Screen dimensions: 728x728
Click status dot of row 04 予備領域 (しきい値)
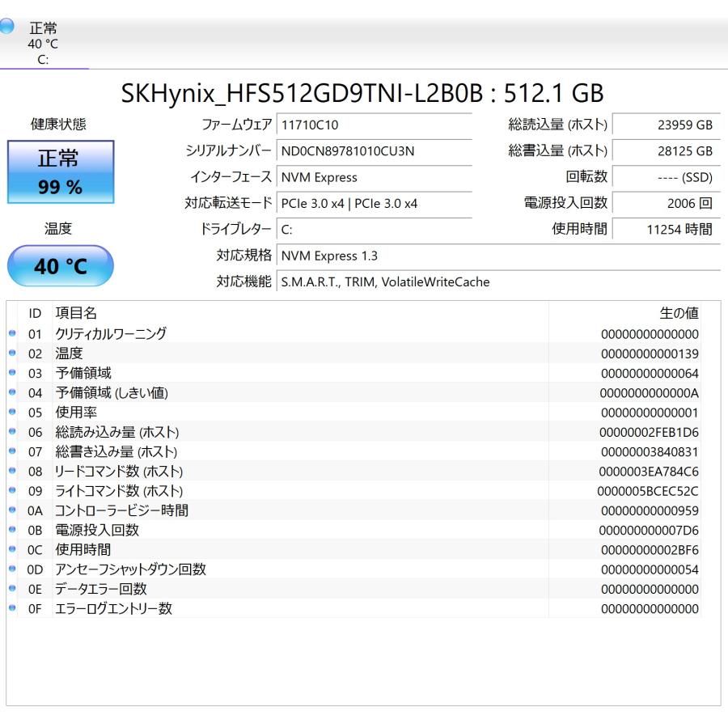point(12,392)
